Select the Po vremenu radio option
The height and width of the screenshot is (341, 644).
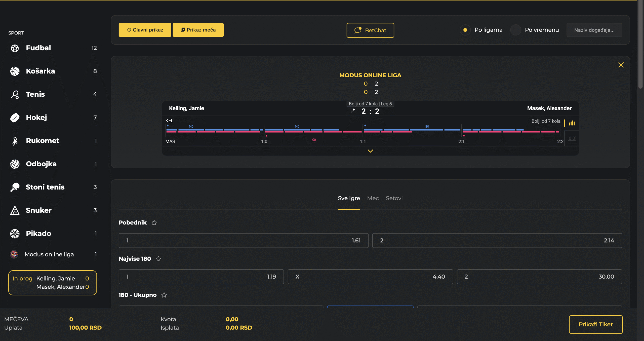[515, 30]
